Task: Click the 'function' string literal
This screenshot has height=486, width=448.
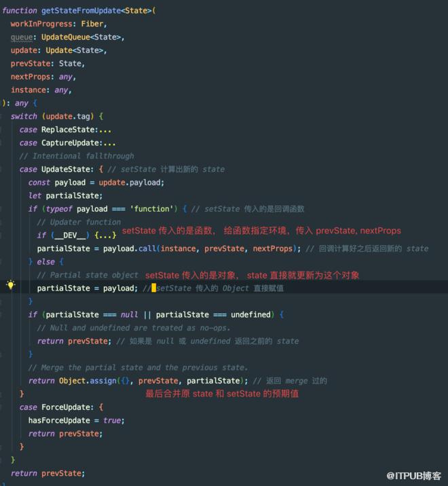Action: point(151,209)
